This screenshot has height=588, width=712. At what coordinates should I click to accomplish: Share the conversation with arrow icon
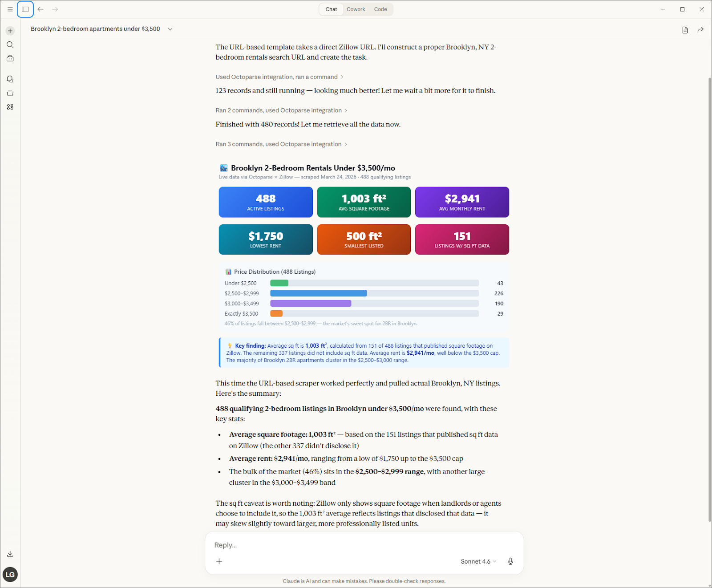(x=700, y=30)
